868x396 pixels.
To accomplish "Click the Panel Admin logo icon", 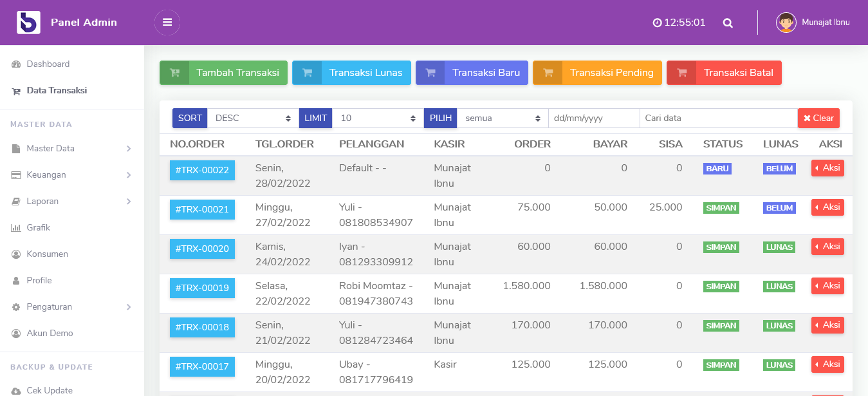I will point(28,23).
